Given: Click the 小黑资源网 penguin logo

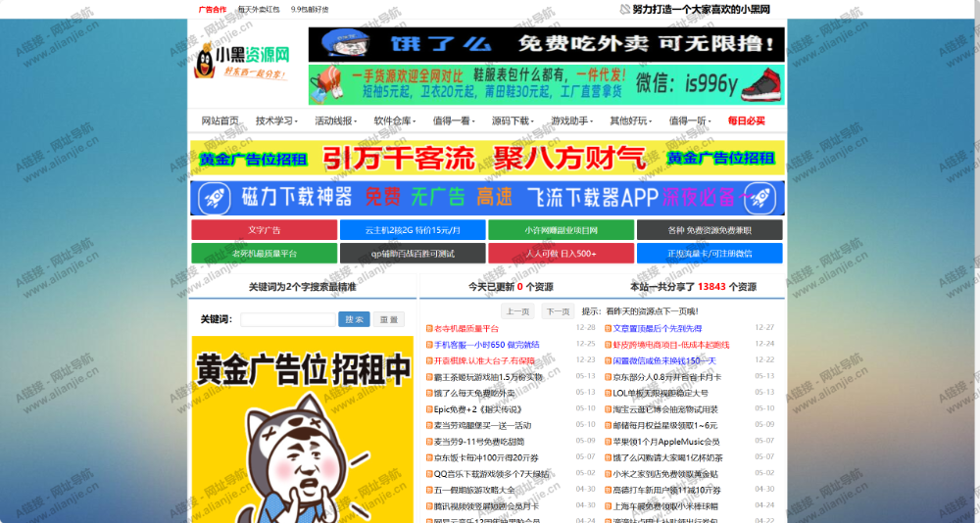Looking at the screenshot, I should 242,63.
